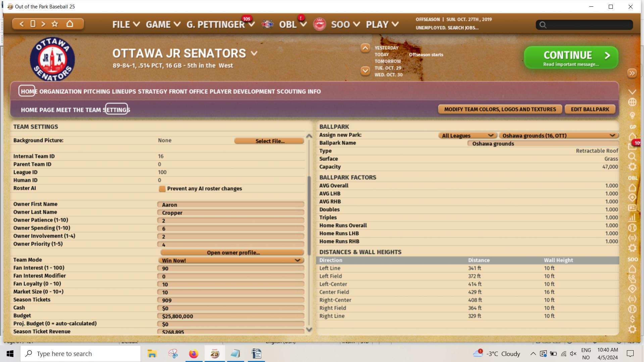
Task: Click the home icon in navigation toolbar
Action: (x=70, y=24)
